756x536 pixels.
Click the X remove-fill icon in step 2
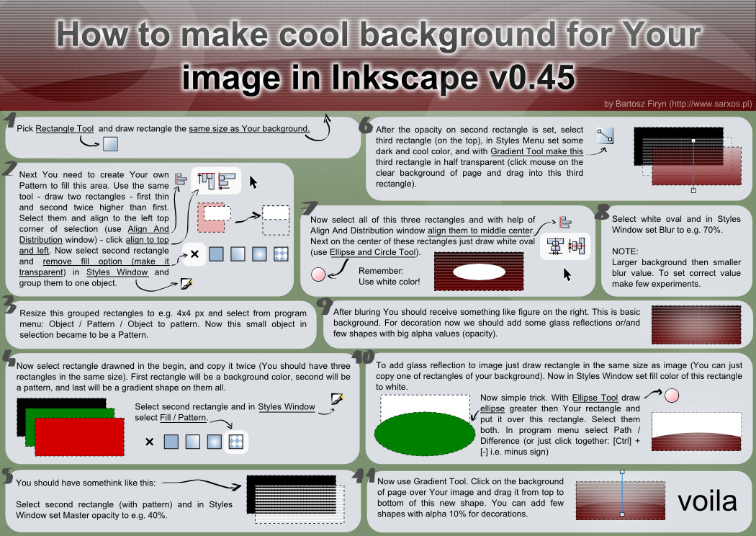click(x=194, y=254)
